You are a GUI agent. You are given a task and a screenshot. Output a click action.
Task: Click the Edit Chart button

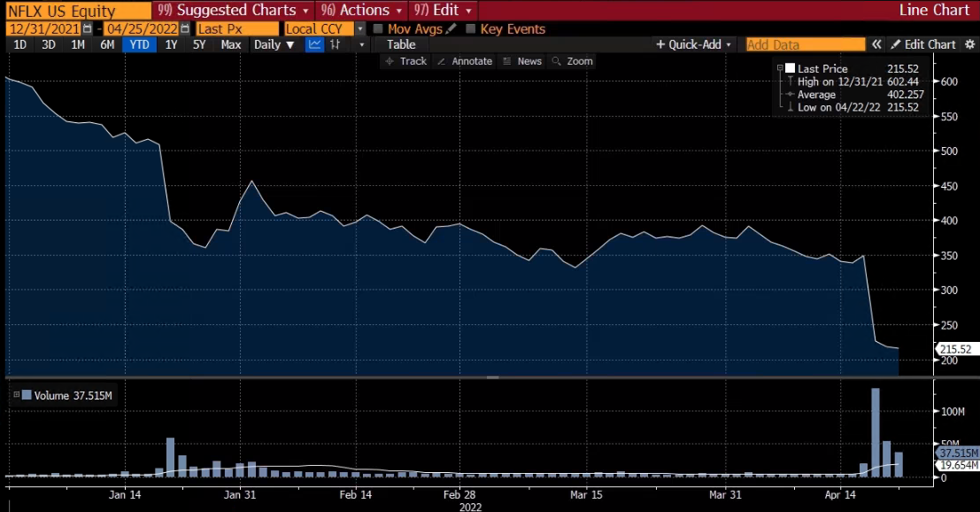[923, 44]
